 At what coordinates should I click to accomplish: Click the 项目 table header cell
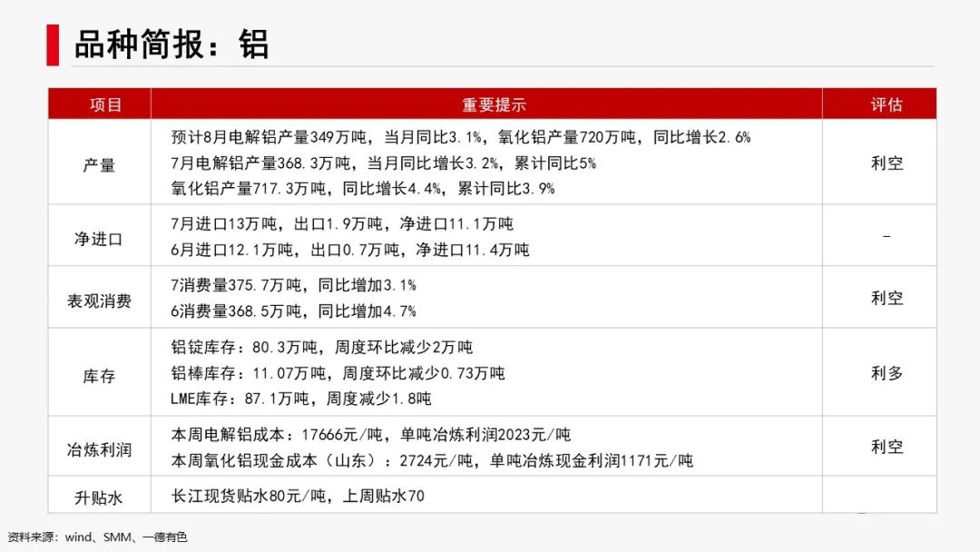[x=99, y=103]
